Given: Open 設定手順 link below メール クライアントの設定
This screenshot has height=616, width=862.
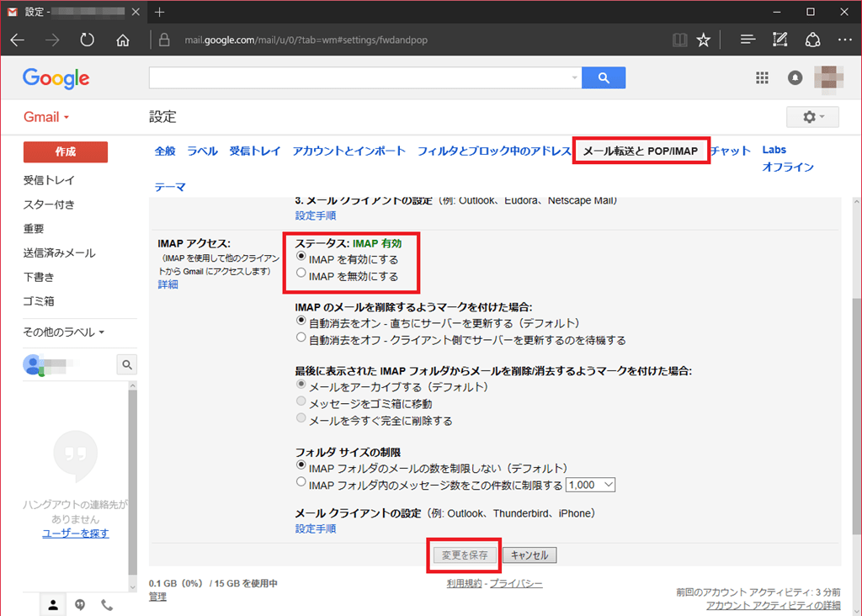Looking at the screenshot, I should [x=316, y=528].
